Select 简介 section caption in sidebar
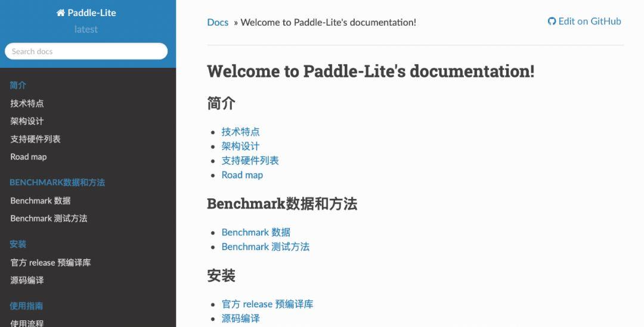 (18, 85)
